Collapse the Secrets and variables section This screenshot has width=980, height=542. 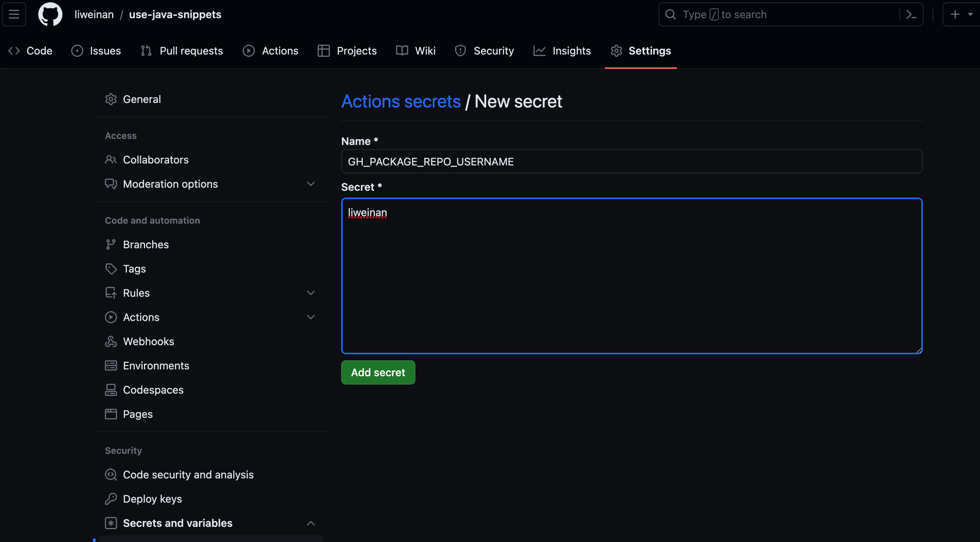point(311,523)
